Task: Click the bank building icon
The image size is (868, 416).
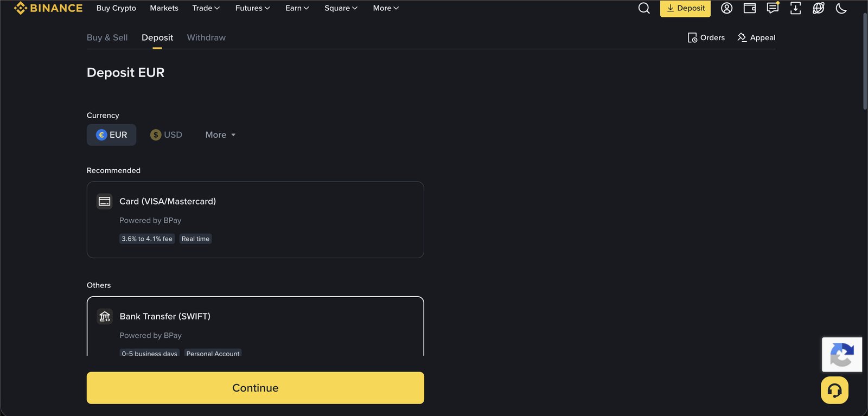Action: click(x=105, y=316)
